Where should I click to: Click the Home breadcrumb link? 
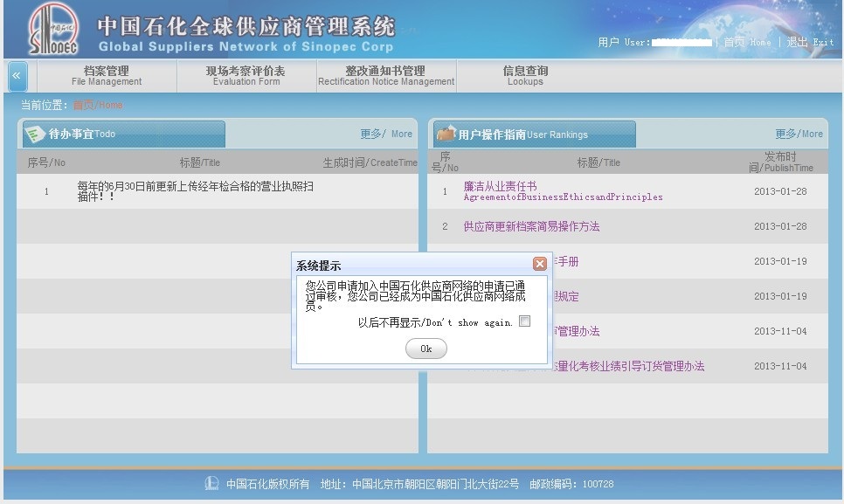97,105
